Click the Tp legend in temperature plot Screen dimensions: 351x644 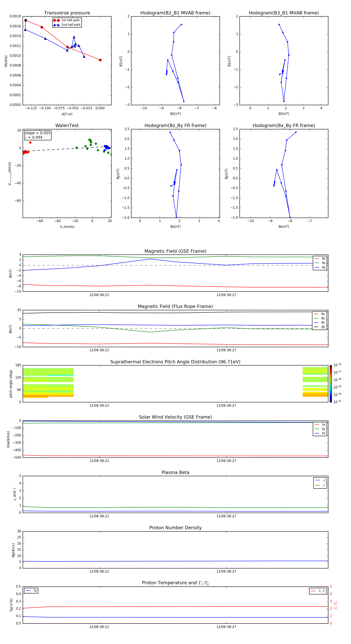pyautogui.click(x=31, y=591)
